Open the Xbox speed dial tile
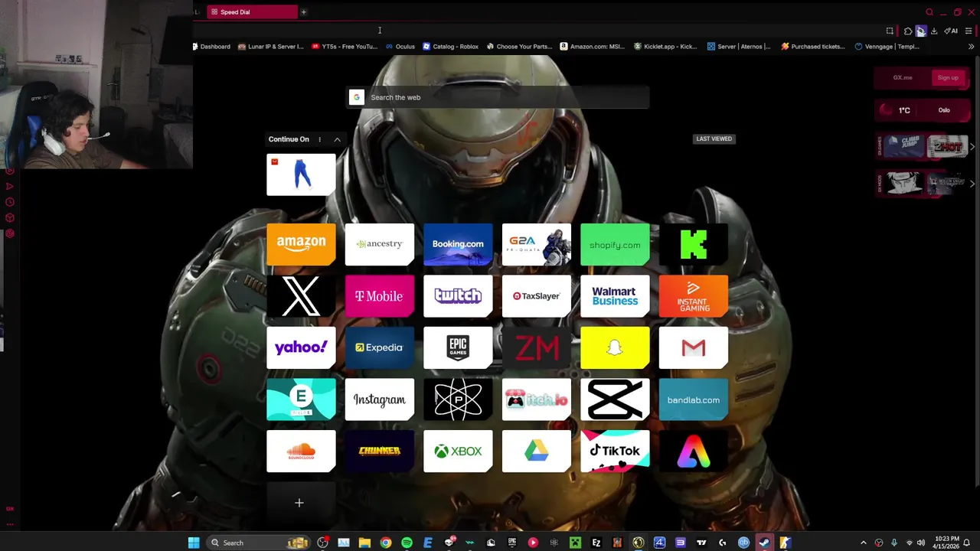This screenshot has width=980, height=551. coord(458,451)
